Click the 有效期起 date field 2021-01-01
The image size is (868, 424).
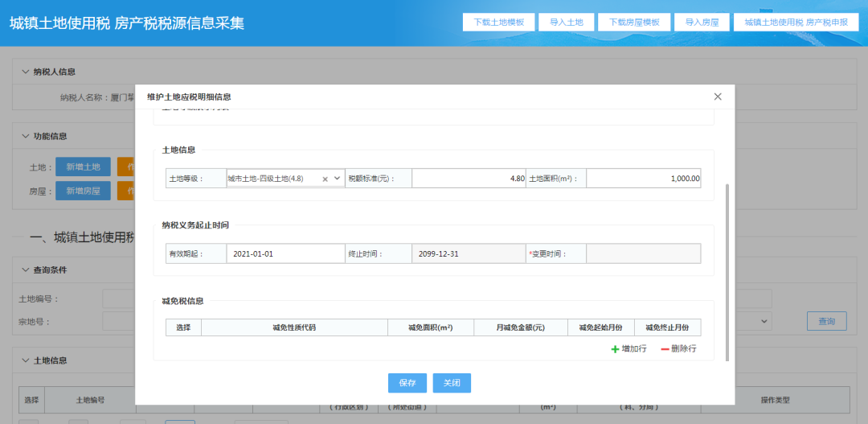pos(285,254)
